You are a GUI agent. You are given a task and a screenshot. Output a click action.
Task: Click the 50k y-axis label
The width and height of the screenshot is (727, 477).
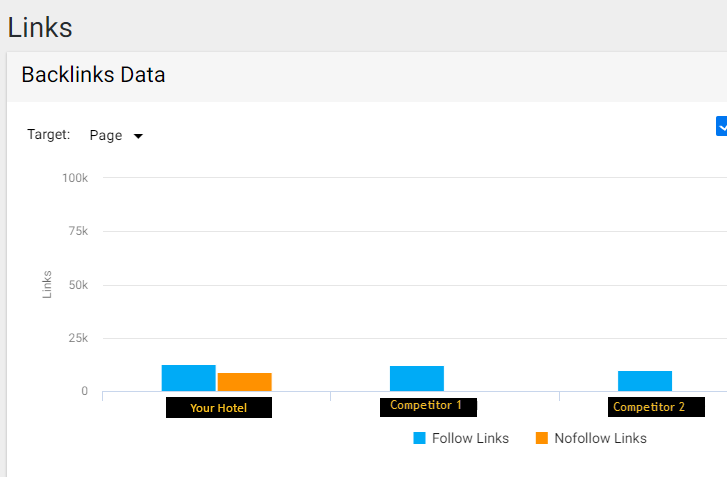(x=78, y=285)
